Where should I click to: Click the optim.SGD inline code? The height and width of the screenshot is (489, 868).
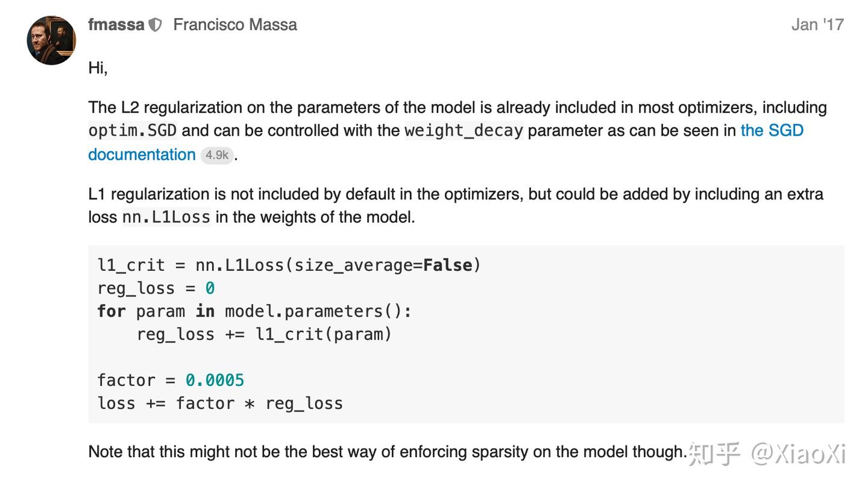point(133,130)
